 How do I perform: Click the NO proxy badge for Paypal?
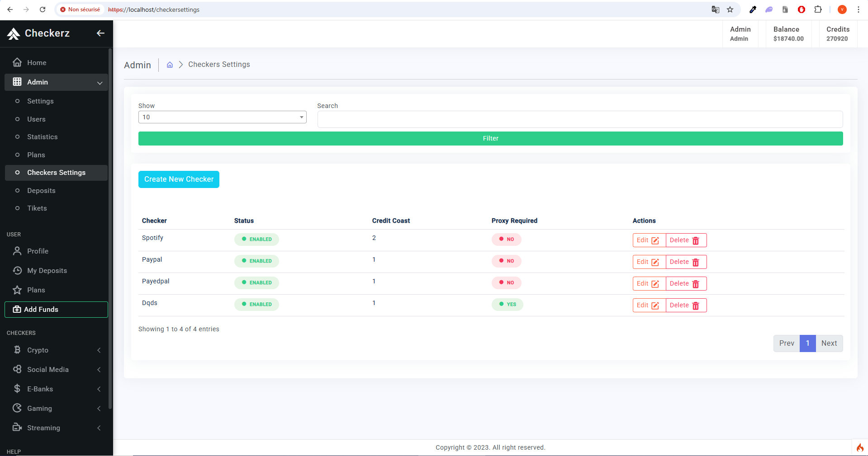(506, 261)
